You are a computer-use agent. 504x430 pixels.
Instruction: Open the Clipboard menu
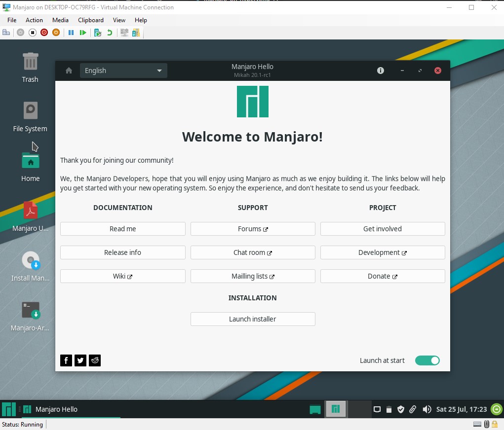coord(91,20)
